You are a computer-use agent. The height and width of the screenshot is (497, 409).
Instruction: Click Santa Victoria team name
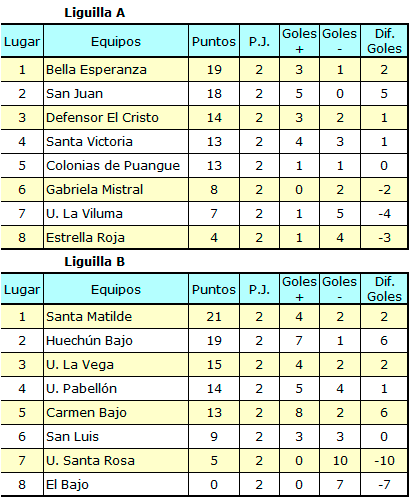tap(89, 142)
